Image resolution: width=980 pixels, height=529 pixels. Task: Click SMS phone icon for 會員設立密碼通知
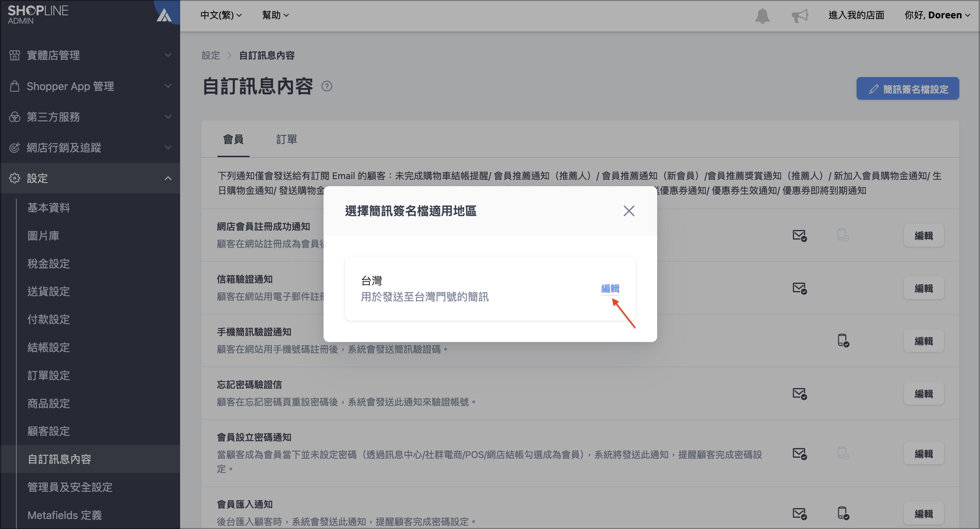tap(843, 453)
